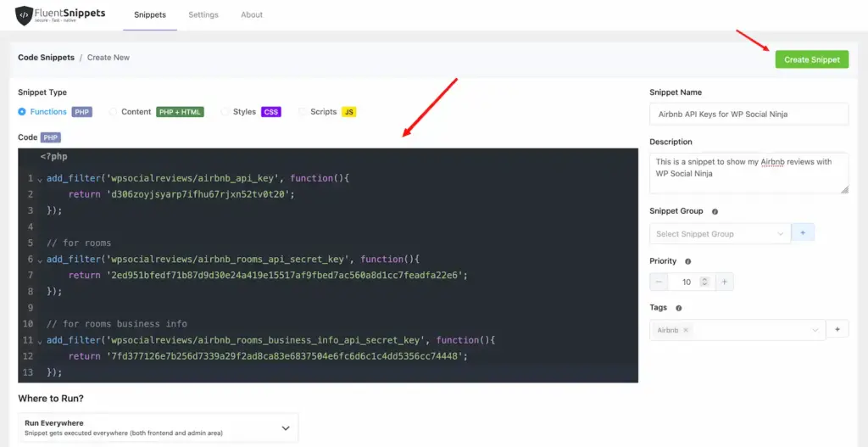Open the Snippets tab

click(150, 15)
